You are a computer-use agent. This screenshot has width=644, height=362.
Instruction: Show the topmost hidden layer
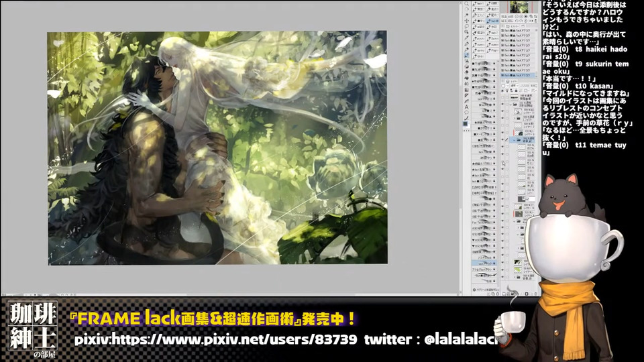click(x=502, y=97)
